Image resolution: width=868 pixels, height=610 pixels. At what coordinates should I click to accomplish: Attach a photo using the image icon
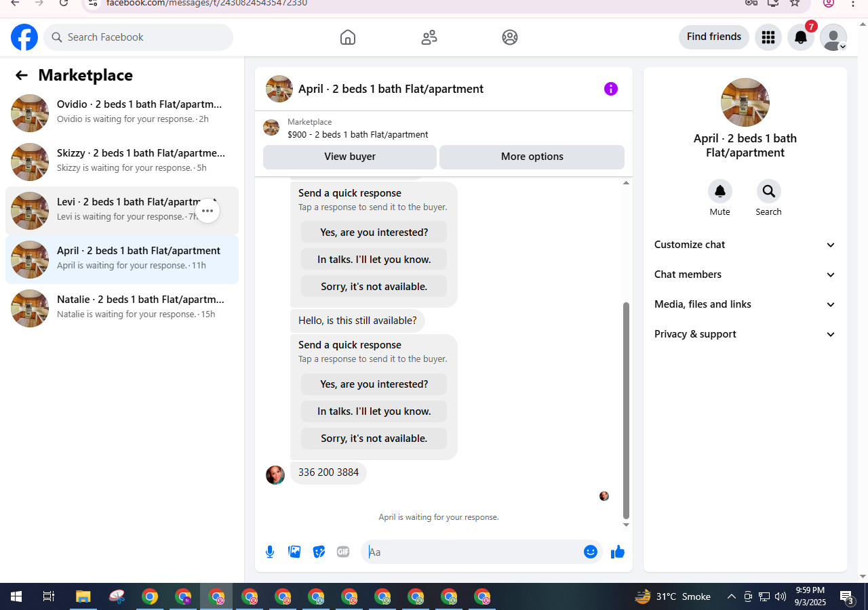pyautogui.click(x=294, y=552)
